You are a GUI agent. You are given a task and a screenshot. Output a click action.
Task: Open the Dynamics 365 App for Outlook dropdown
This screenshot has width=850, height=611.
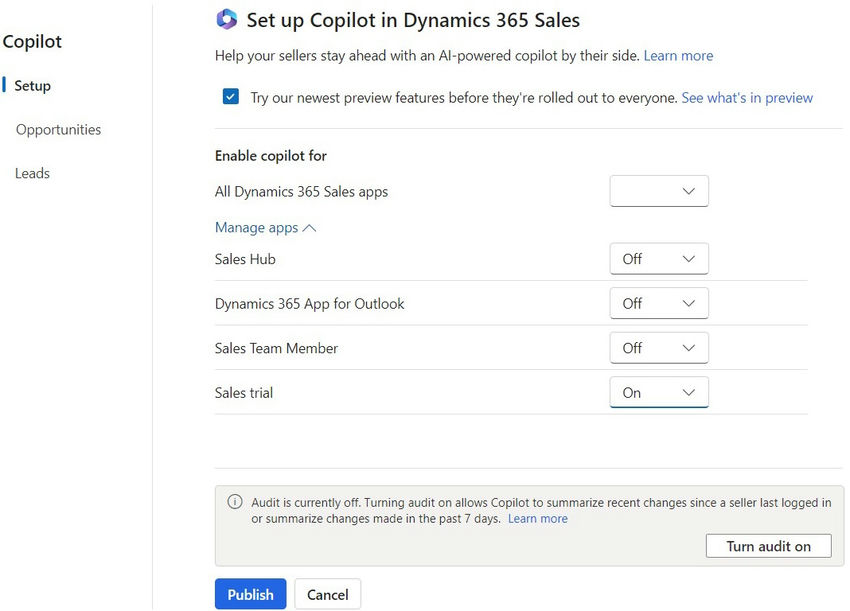pyautogui.click(x=659, y=303)
